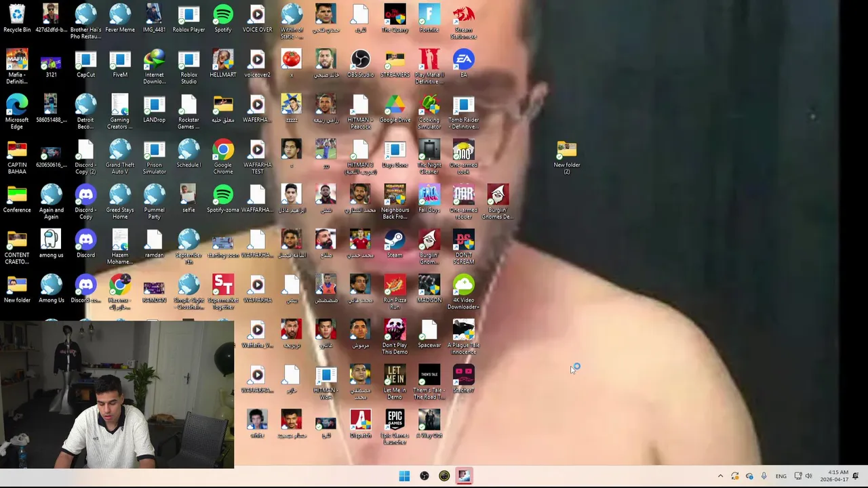868x488 pixels.
Task: Open the Days Gone shortcut
Action: point(395,154)
